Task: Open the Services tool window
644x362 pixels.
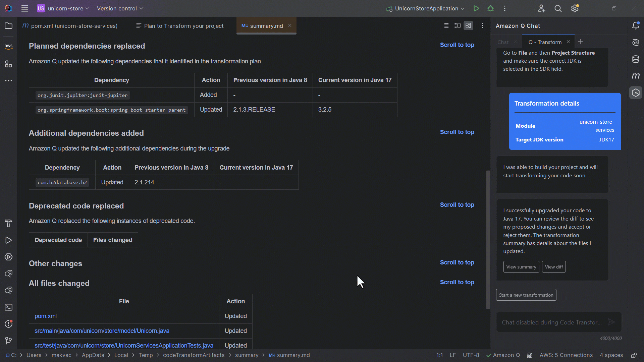Action: click(8, 257)
